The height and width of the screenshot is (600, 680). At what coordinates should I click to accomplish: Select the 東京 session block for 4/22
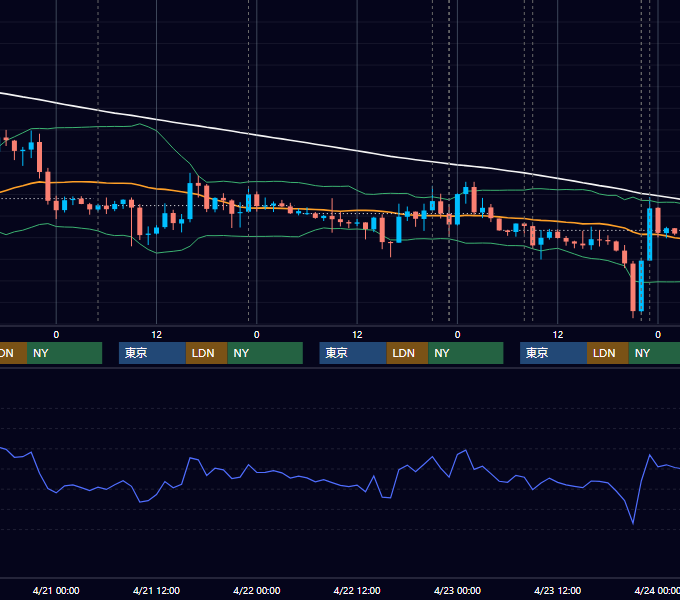tap(353, 353)
